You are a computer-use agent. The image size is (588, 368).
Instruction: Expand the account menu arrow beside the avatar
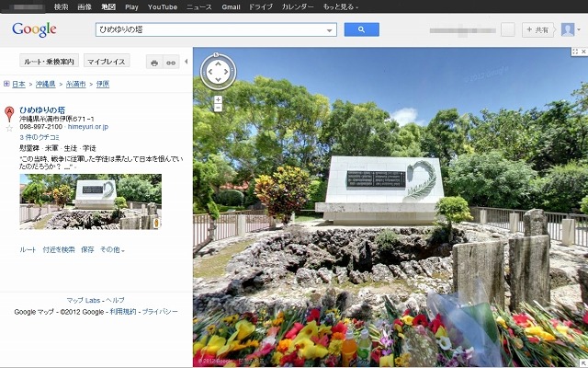(579, 29)
